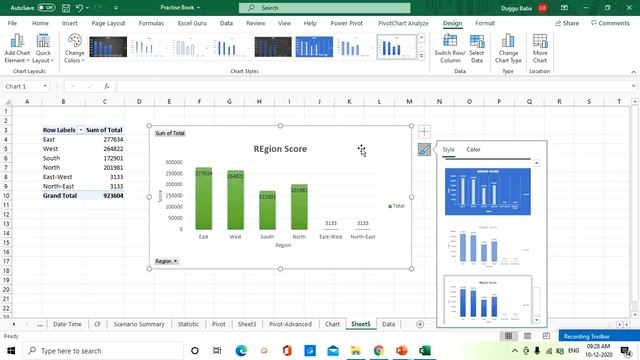
Task: Open Task View on taskbar
Action: click(x=217, y=351)
